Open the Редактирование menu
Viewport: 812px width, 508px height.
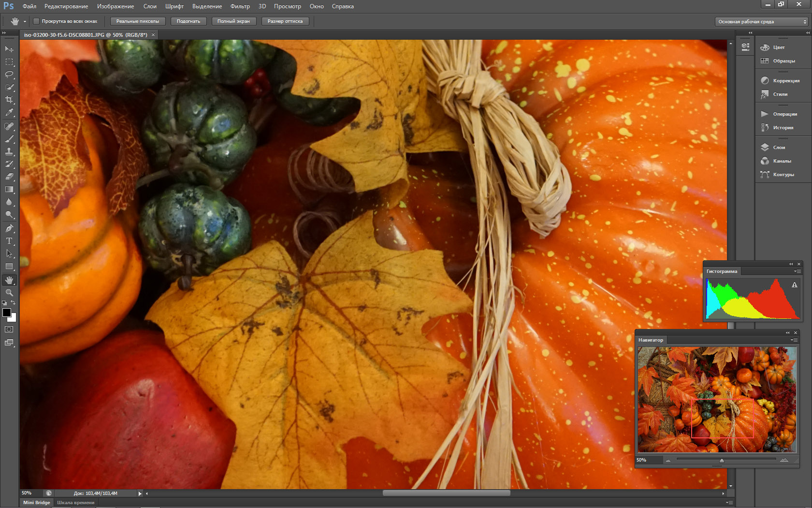coord(66,6)
